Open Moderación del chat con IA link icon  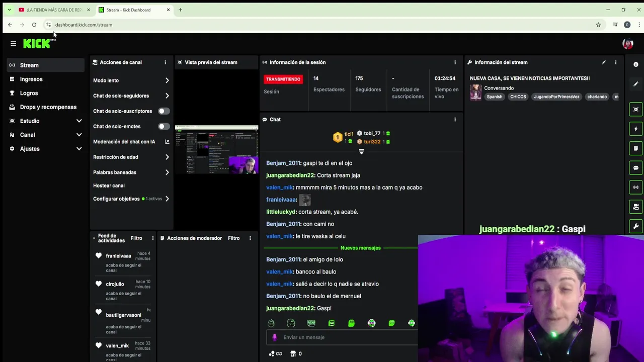click(x=167, y=142)
